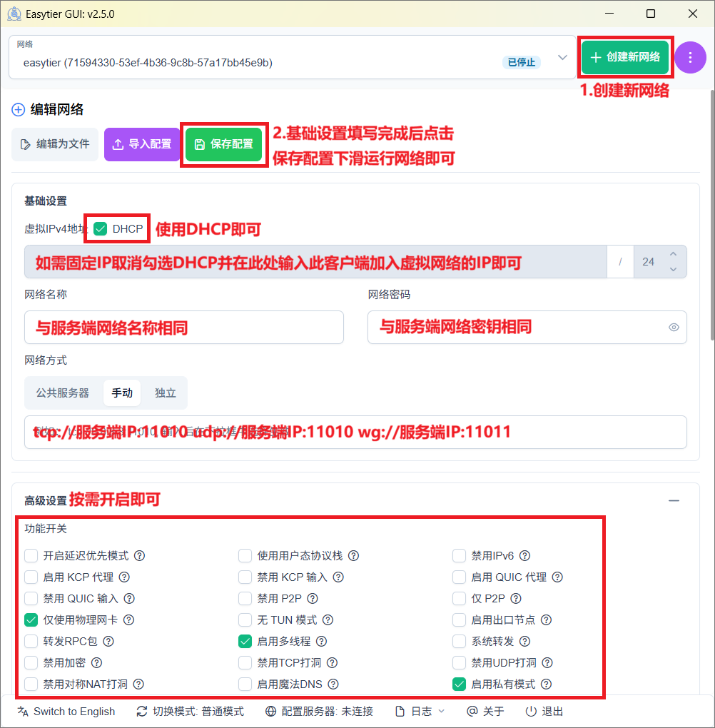
Task: Open help icon for 启用 QUIC 代理
Action: 557,577
